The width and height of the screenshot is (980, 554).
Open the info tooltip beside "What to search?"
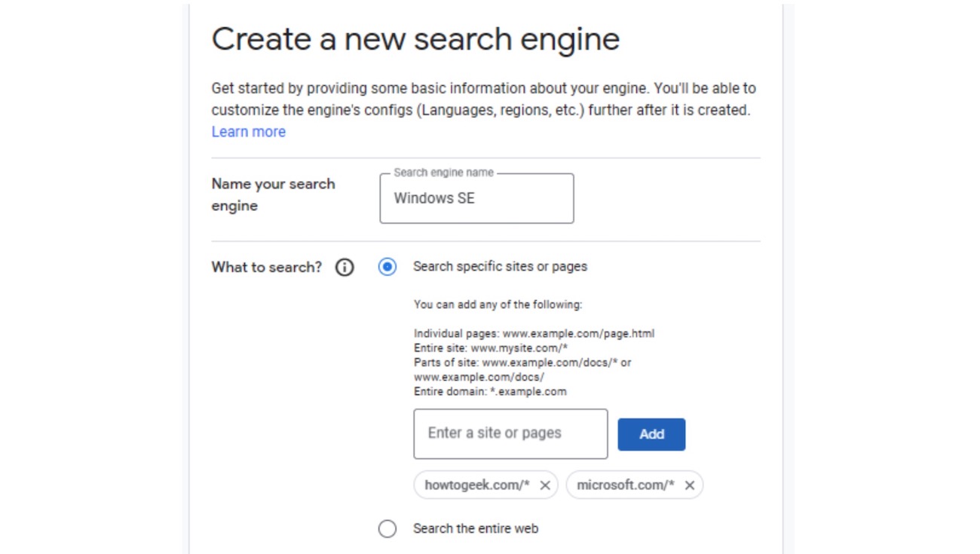(344, 267)
